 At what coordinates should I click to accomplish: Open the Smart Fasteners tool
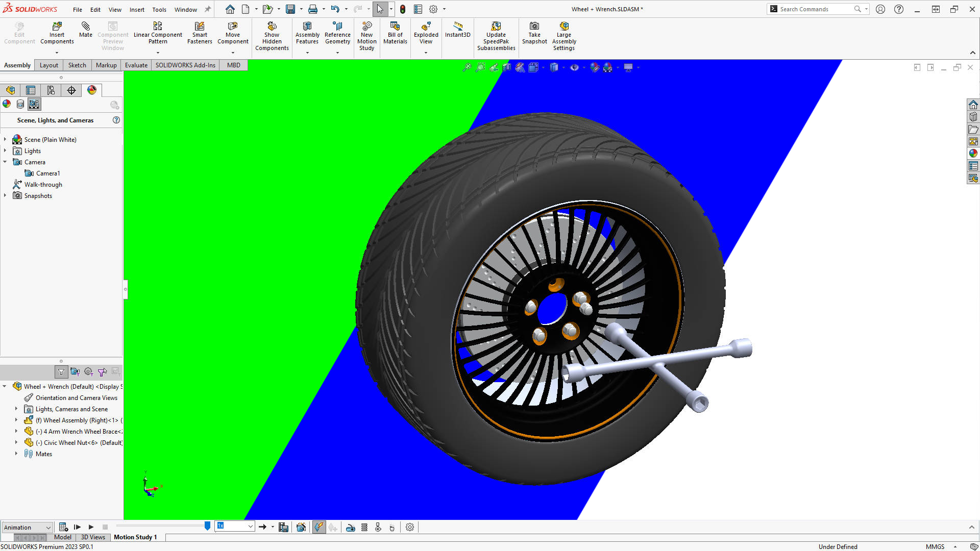coord(199,32)
